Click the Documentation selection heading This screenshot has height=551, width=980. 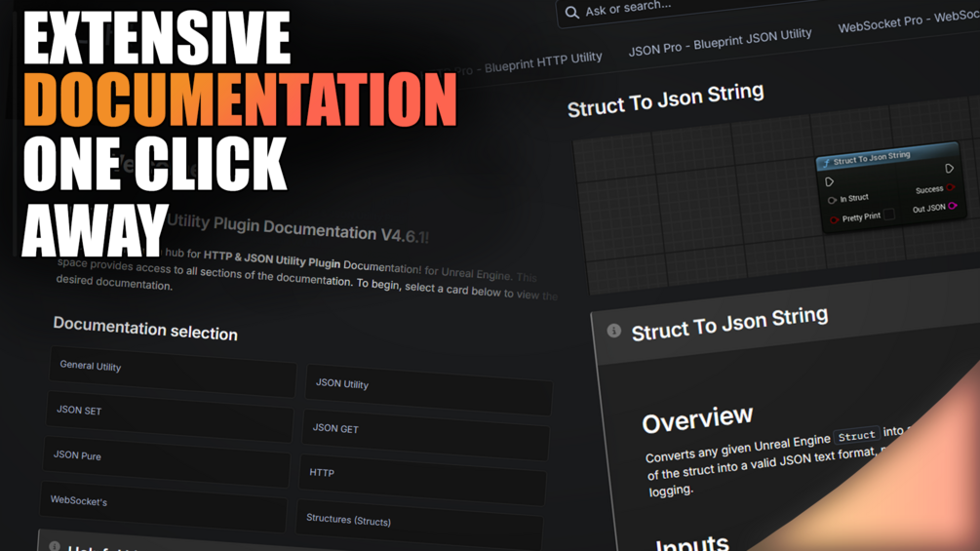tap(145, 329)
